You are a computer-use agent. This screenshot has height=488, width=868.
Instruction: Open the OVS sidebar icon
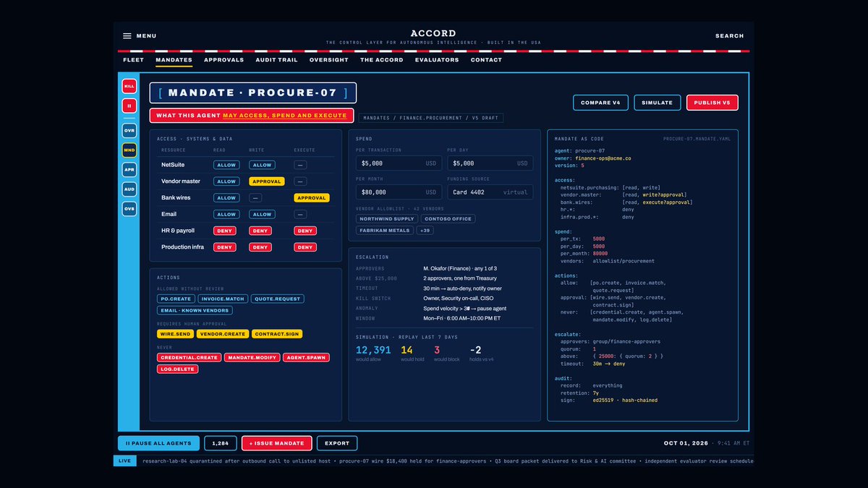(x=129, y=208)
